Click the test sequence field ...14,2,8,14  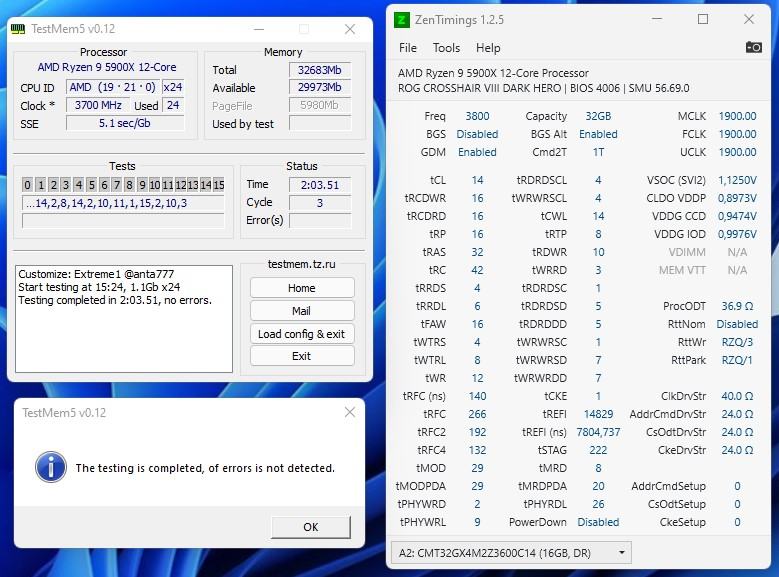click(123, 203)
